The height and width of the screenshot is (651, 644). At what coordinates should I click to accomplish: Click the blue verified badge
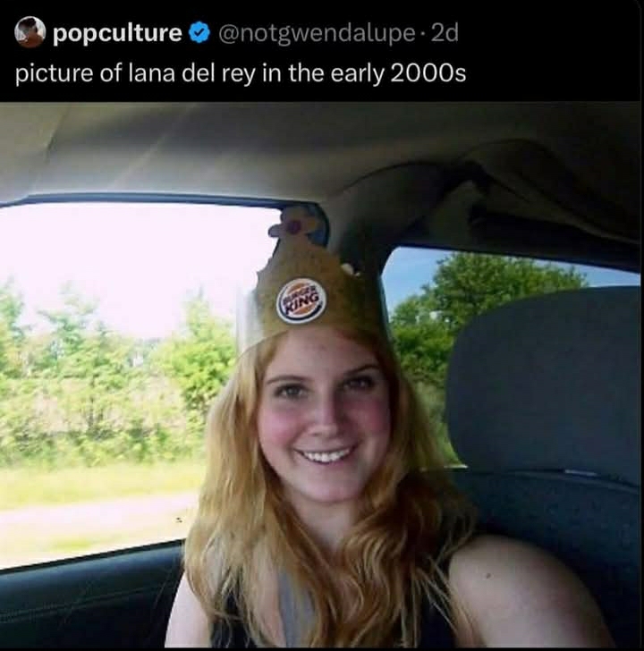click(199, 33)
